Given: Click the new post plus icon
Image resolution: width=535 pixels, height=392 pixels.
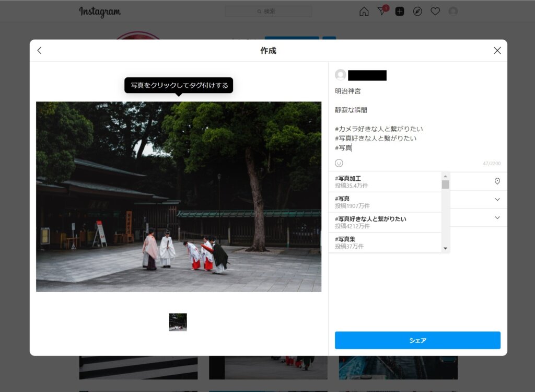Looking at the screenshot, I should tap(400, 11).
